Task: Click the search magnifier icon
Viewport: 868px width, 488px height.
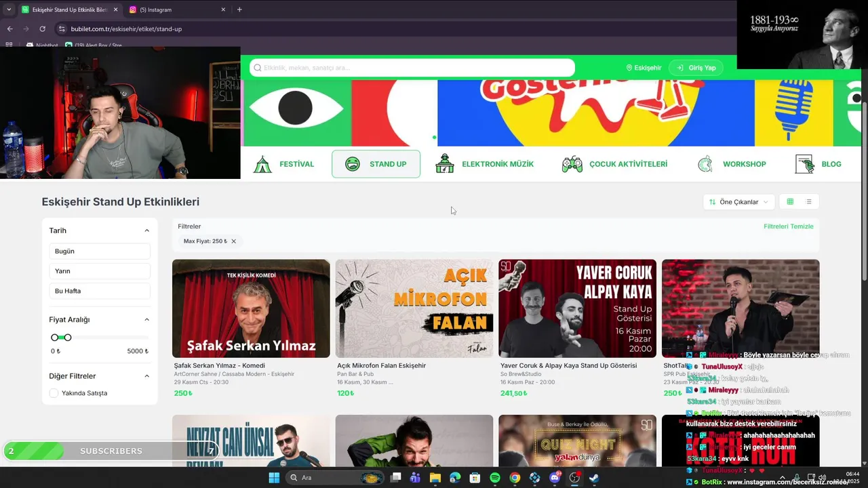Action: (258, 68)
